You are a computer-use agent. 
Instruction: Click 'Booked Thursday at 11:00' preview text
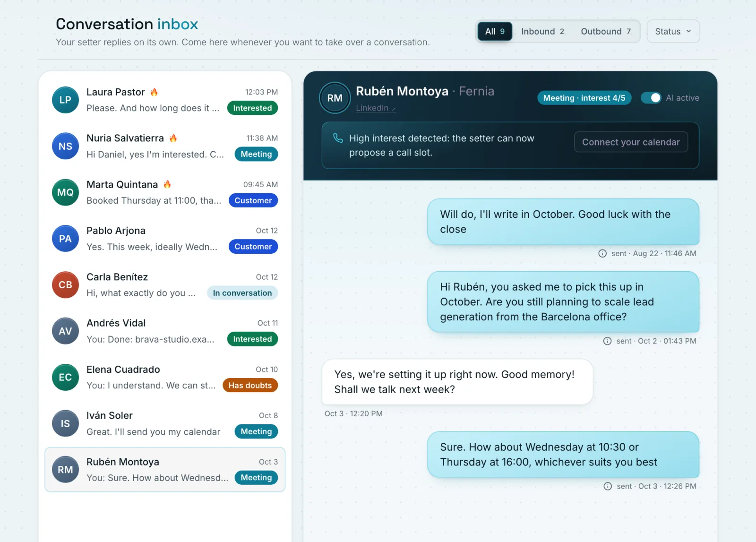pos(154,200)
